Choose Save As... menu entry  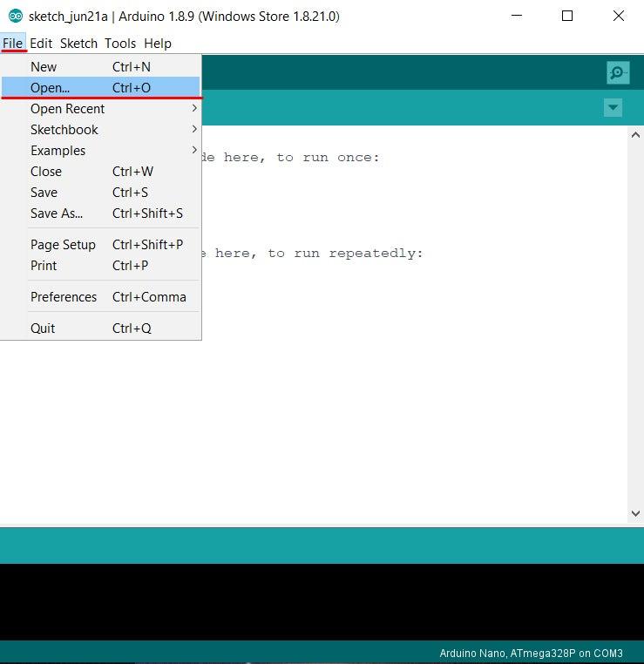click(x=100, y=213)
